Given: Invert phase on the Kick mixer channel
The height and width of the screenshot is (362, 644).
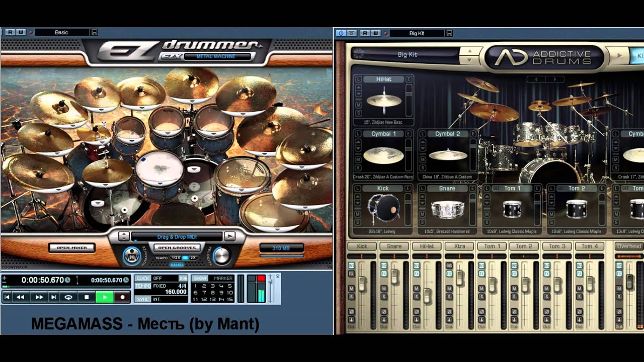Looking at the screenshot, I should pos(351,312).
